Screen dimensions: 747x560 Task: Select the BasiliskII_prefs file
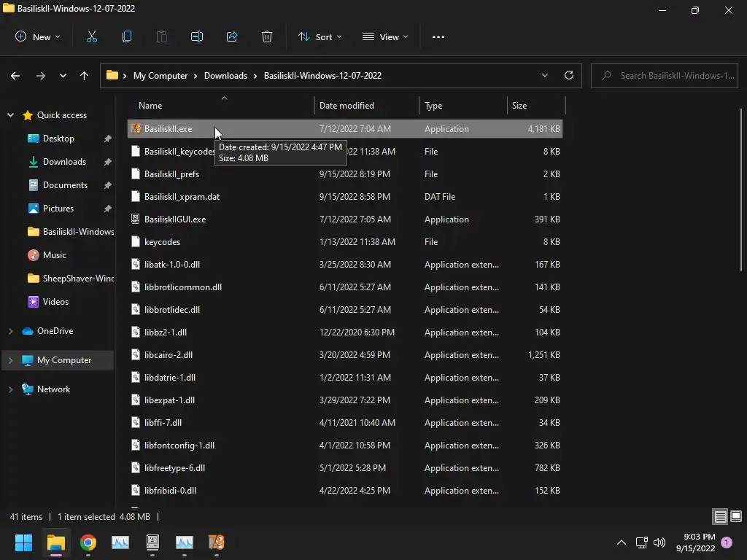[345, 174]
